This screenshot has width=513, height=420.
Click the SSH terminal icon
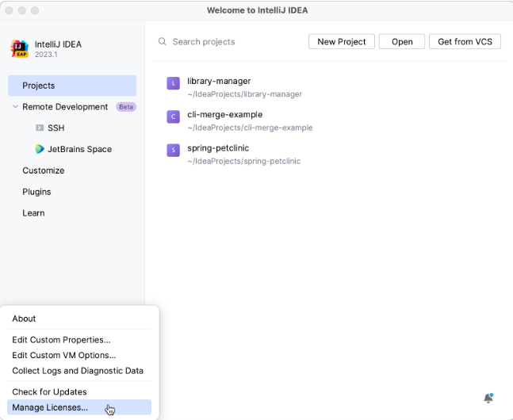tap(40, 128)
